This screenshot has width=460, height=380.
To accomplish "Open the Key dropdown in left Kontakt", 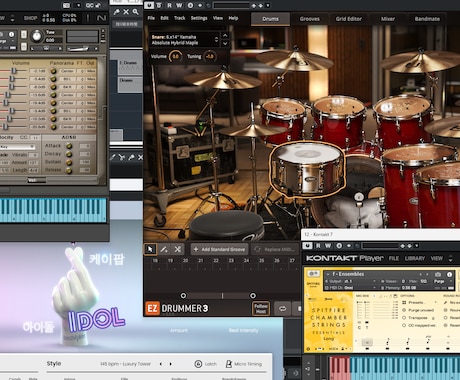I will [17, 147].
